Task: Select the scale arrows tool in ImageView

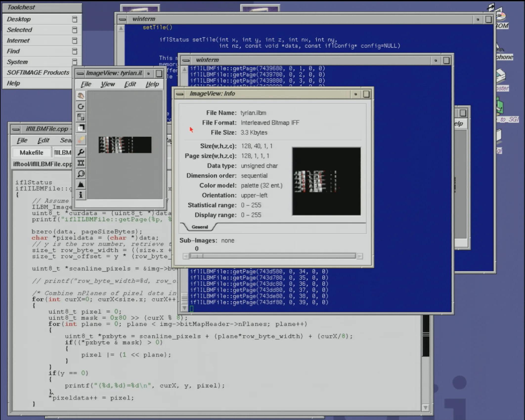Action: click(81, 117)
